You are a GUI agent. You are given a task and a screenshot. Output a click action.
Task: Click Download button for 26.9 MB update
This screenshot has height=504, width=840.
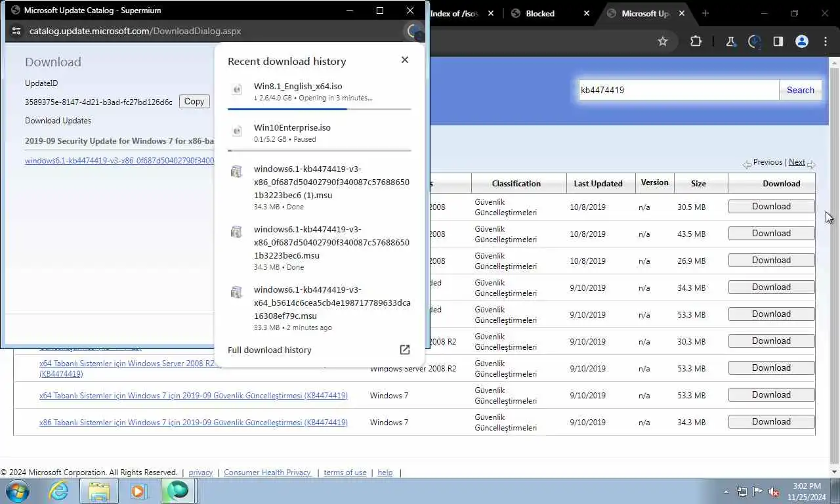[x=771, y=260]
